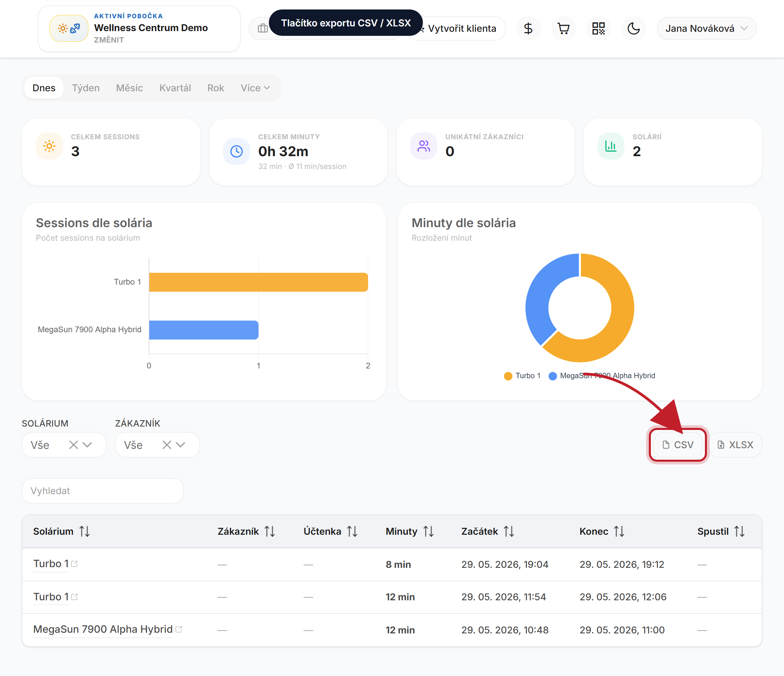
Task: Click the 0h 32m total minutes value
Action: tap(283, 151)
